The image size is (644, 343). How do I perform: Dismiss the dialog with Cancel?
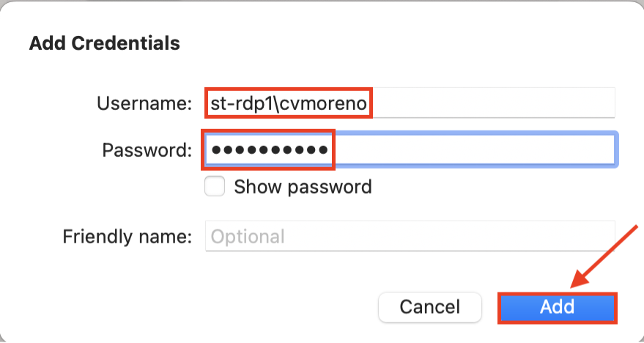429,306
